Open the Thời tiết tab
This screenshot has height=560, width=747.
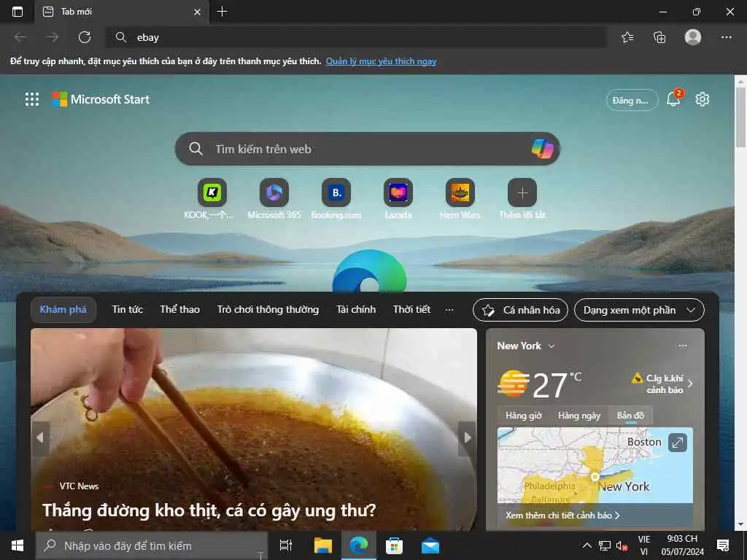411,309
